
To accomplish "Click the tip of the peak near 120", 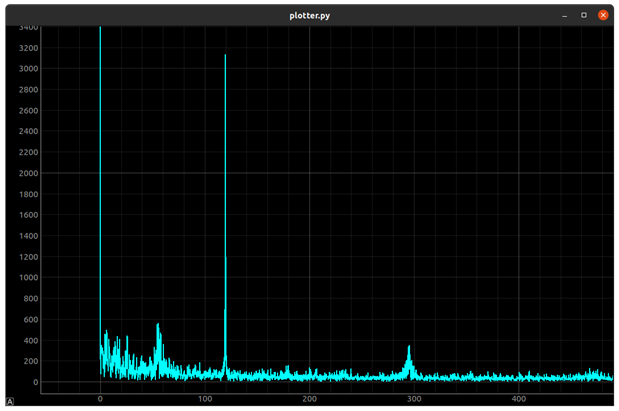I will click(225, 56).
